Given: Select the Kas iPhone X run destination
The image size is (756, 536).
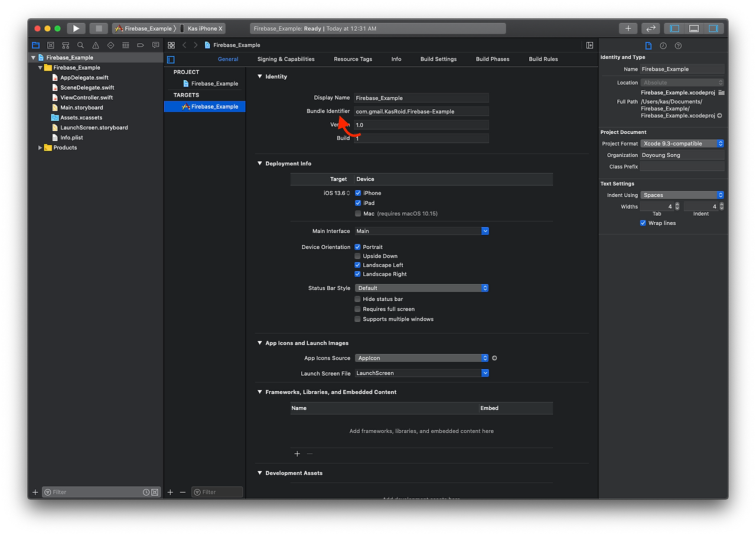Looking at the screenshot, I should [201, 28].
